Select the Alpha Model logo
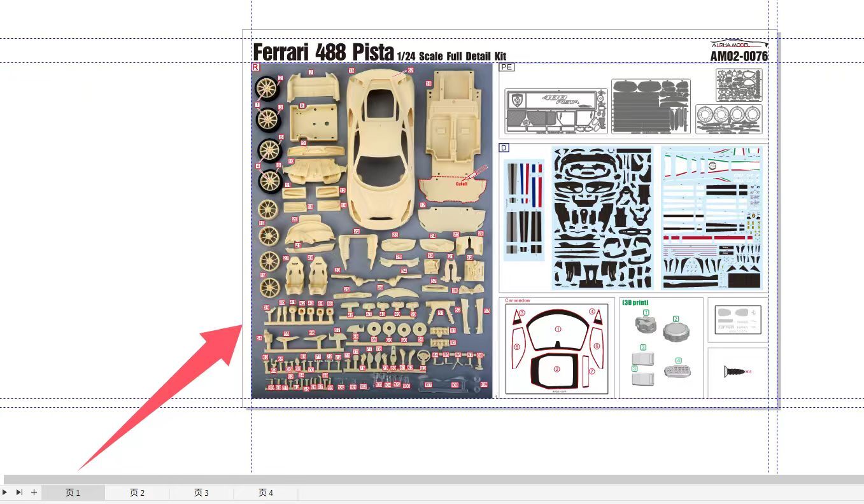864x504 pixels. tap(739, 43)
